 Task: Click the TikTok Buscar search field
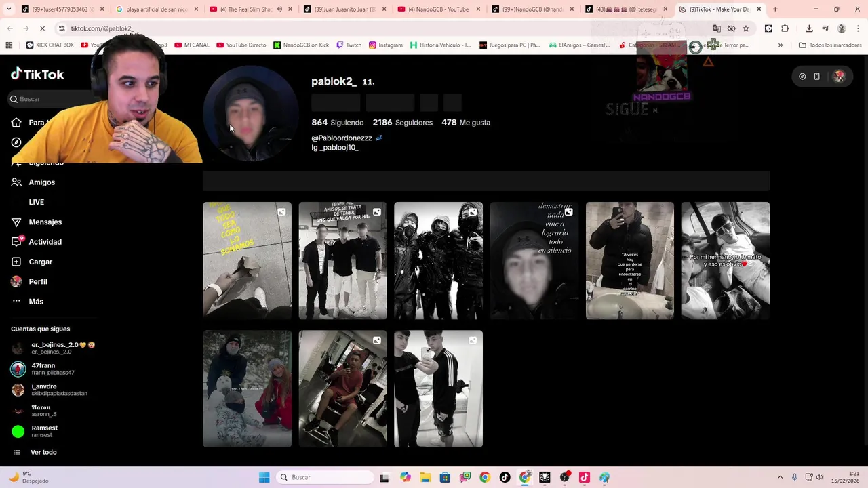tap(51, 99)
